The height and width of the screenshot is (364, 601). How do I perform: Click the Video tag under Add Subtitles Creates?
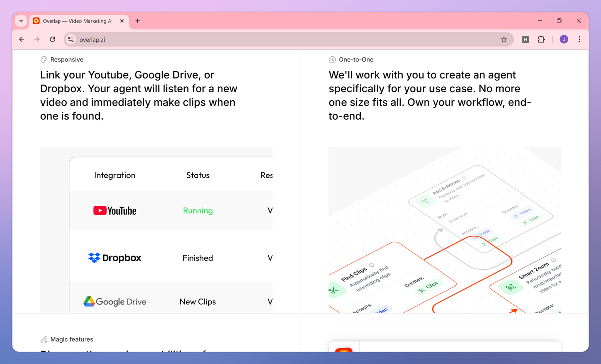pos(522,213)
